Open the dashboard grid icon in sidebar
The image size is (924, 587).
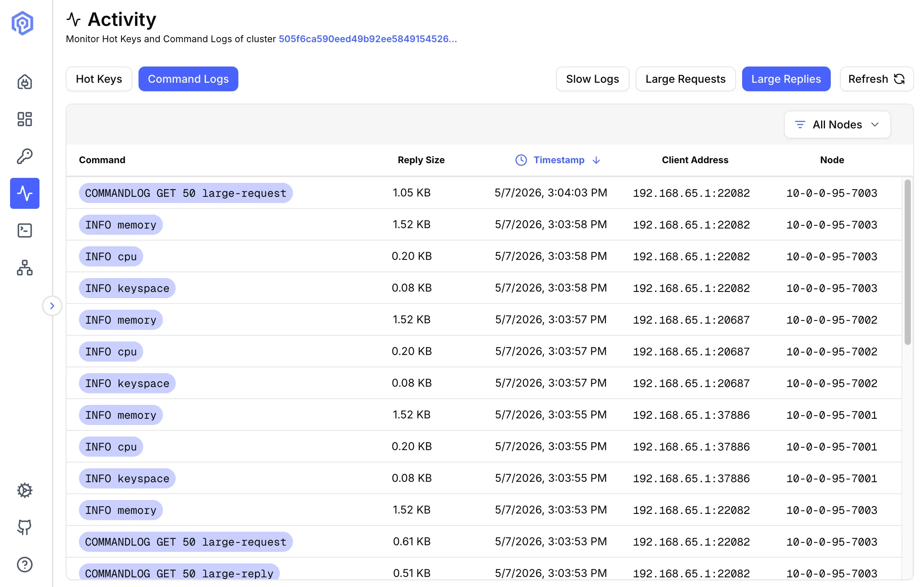coord(25,119)
